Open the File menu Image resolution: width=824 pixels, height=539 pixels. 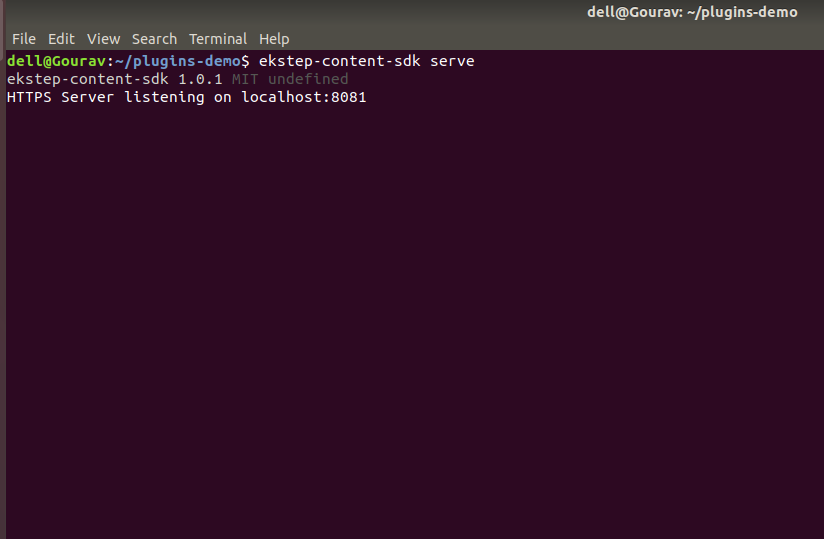click(x=23, y=39)
